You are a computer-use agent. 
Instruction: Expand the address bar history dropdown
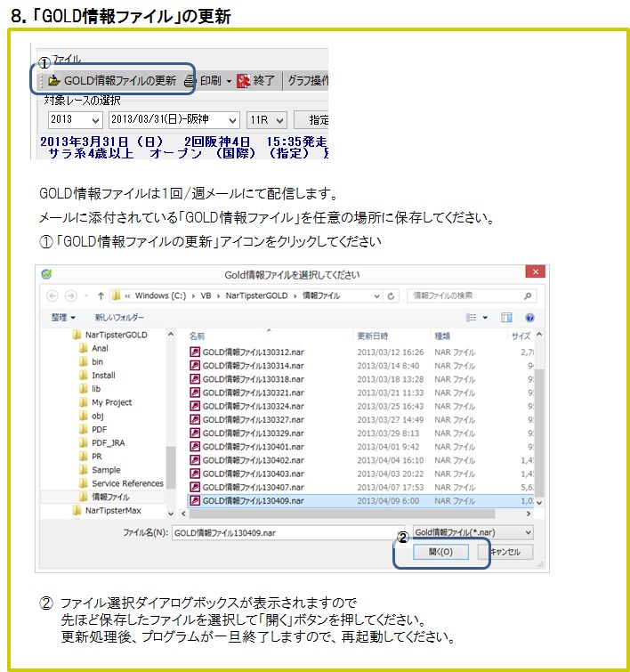click(376, 296)
